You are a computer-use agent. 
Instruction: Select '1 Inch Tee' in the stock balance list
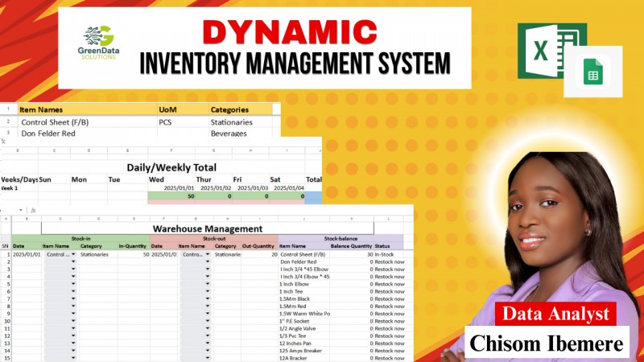(291, 291)
